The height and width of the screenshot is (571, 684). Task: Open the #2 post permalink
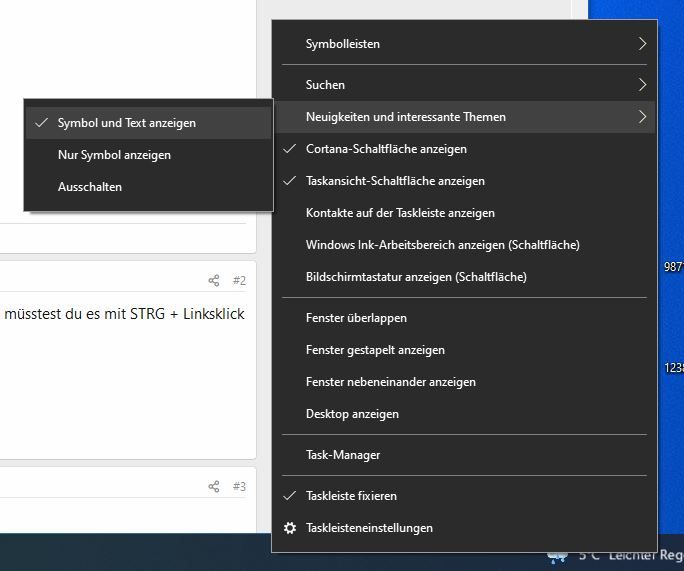point(239,280)
